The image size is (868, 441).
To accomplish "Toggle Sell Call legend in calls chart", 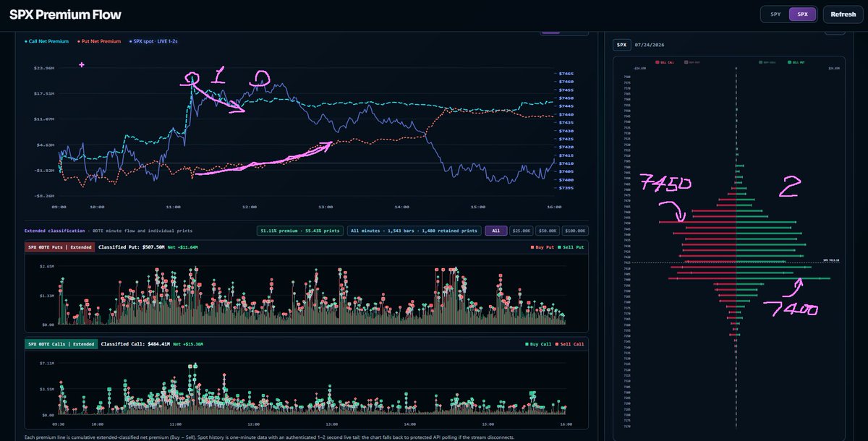I will 569,344.
